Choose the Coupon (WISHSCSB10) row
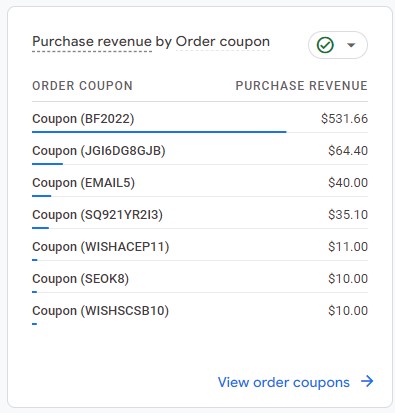This screenshot has width=395, height=413. pos(200,311)
